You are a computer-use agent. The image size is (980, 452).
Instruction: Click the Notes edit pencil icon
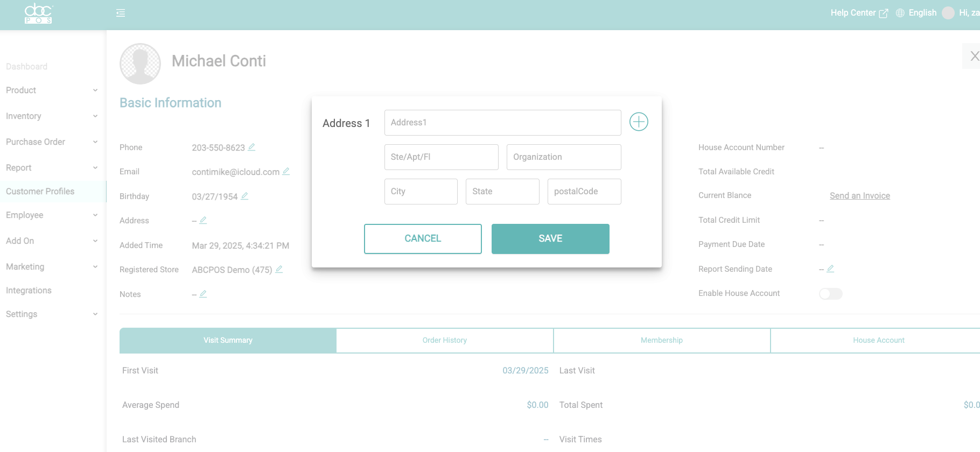(203, 294)
